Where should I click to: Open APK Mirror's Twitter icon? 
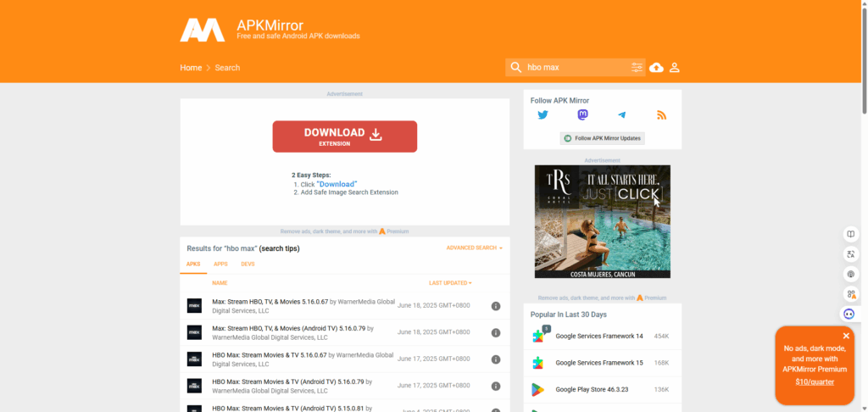(x=543, y=115)
